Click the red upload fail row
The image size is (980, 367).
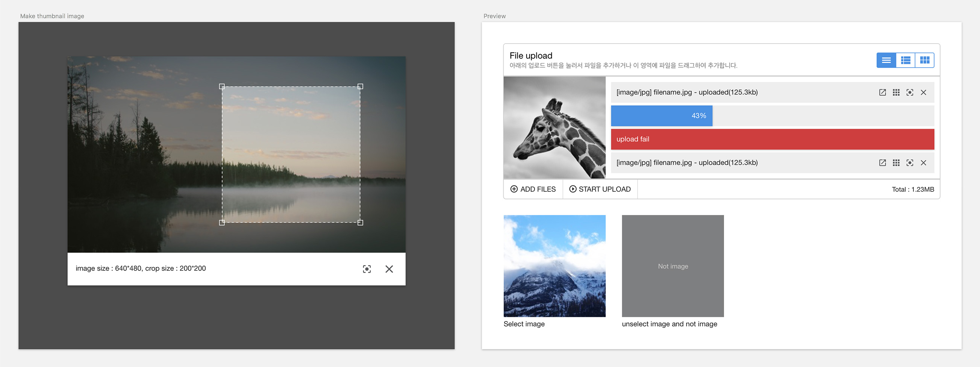pyautogui.click(x=772, y=140)
